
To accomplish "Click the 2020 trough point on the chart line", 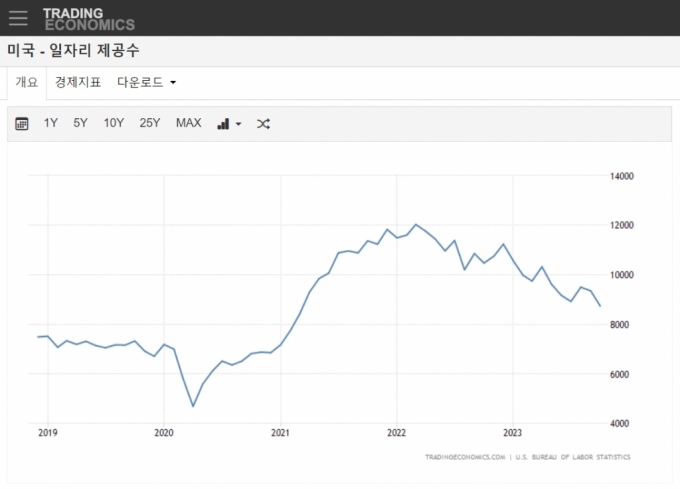I will click(x=193, y=406).
